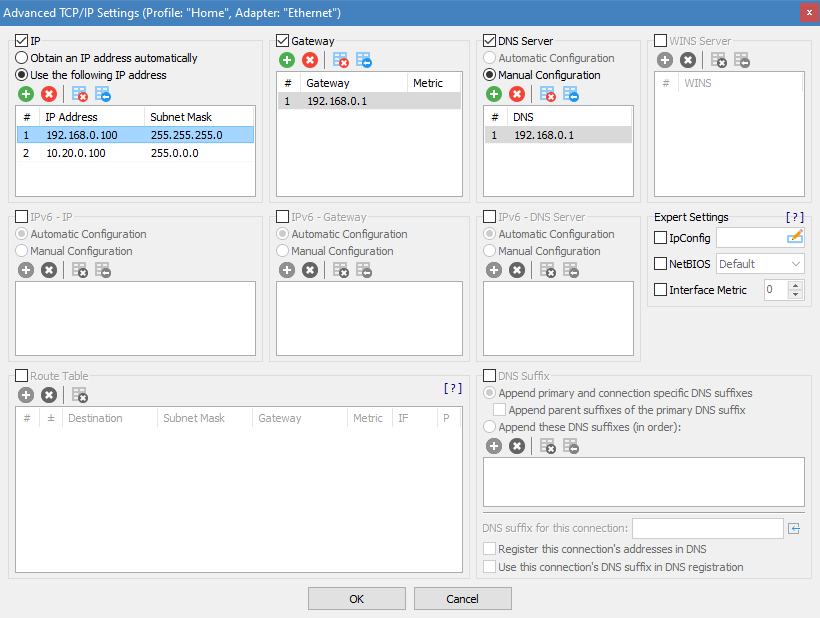The width and height of the screenshot is (820, 618).
Task: Enable the DNS Suffix checkbox
Action: click(x=489, y=375)
